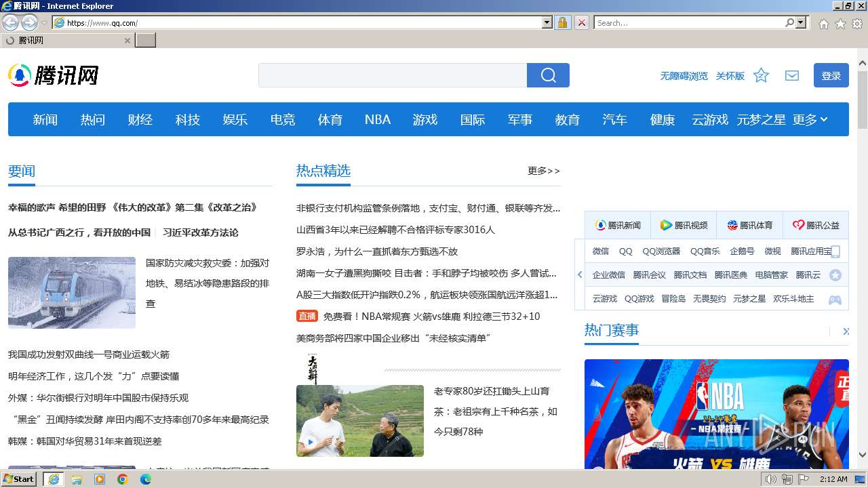Play the tea expert video thumbnail
Screen dimensions: 868x488
click(360, 420)
